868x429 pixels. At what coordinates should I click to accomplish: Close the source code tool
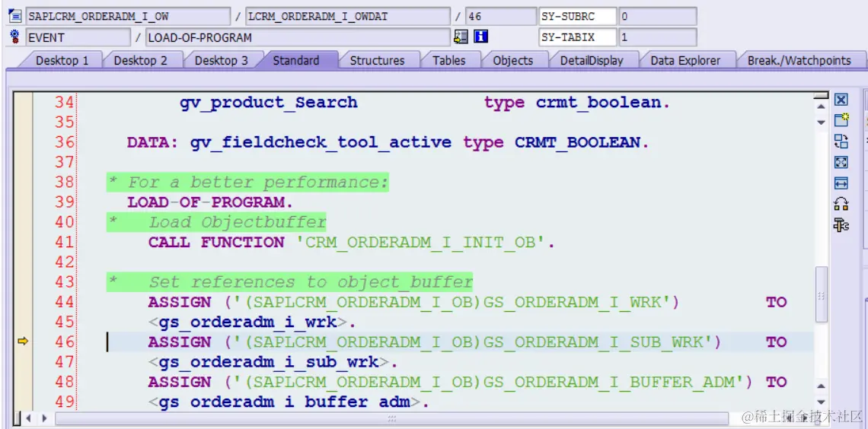841,100
